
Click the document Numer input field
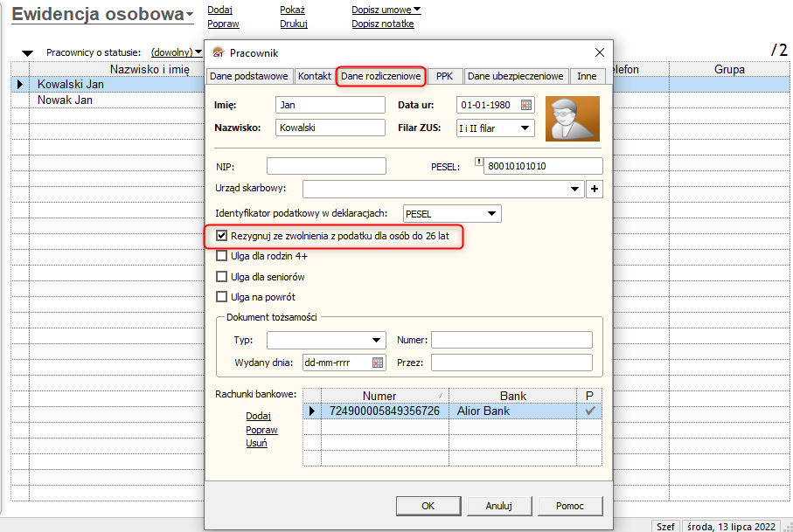[x=511, y=340]
